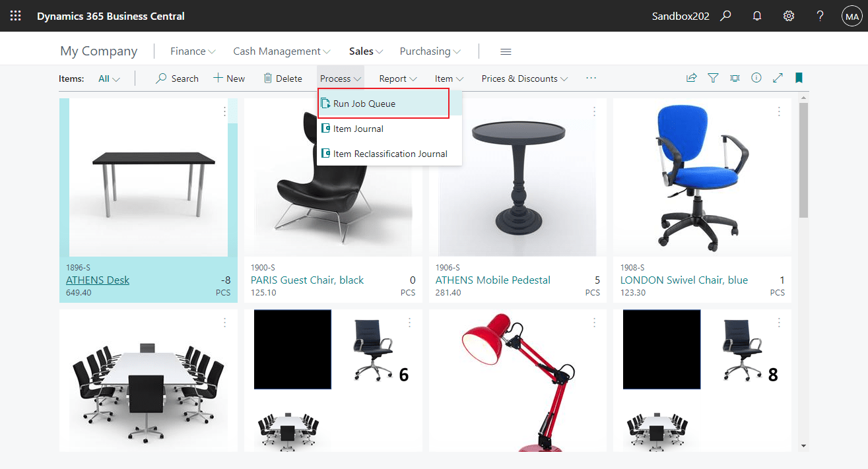This screenshot has height=469, width=868.
Task: Open Business Central notifications bell
Action: [x=756, y=15]
